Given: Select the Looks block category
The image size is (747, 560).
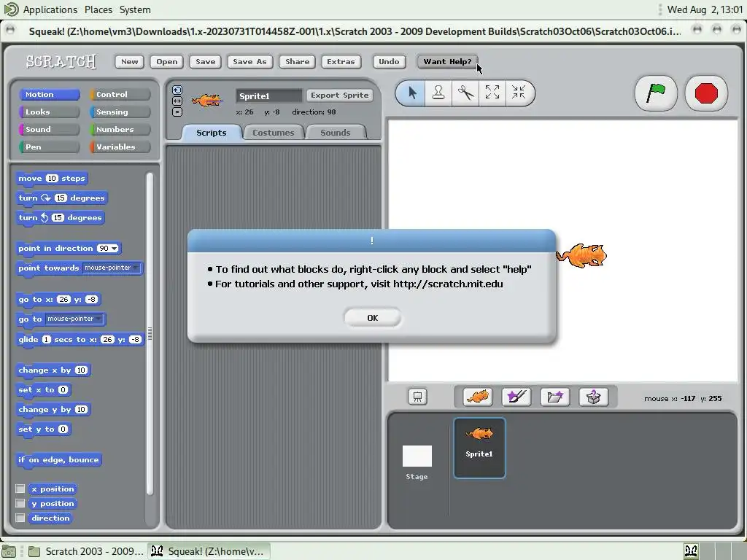Looking at the screenshot, I should (49, 112).
